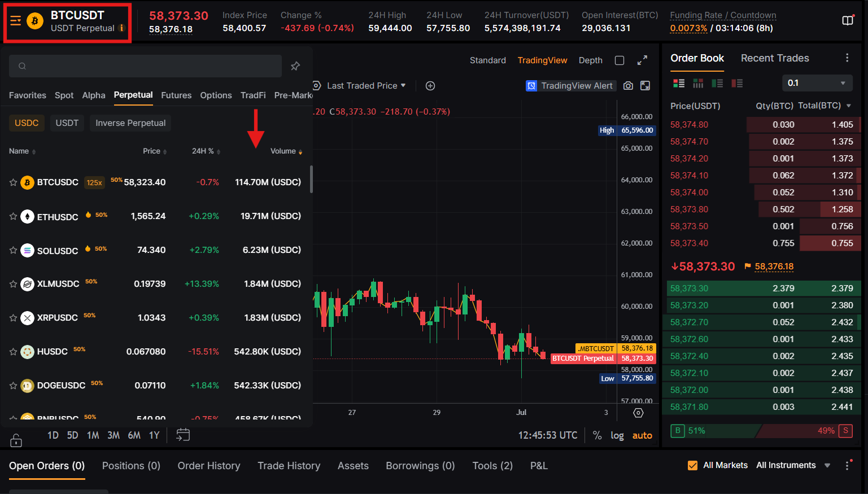Sort the market list by 24H %
The height and width of the screenshot is (494, 868).
click(206, 151)
